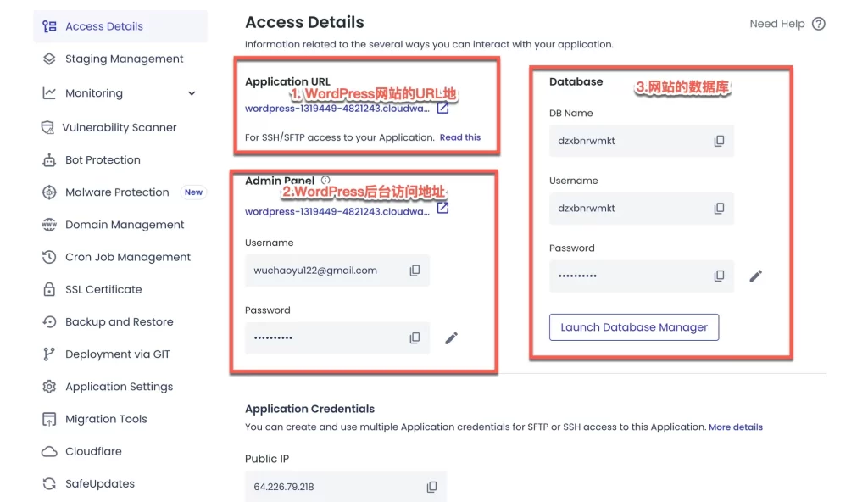Copy the database username

point(719,209)
